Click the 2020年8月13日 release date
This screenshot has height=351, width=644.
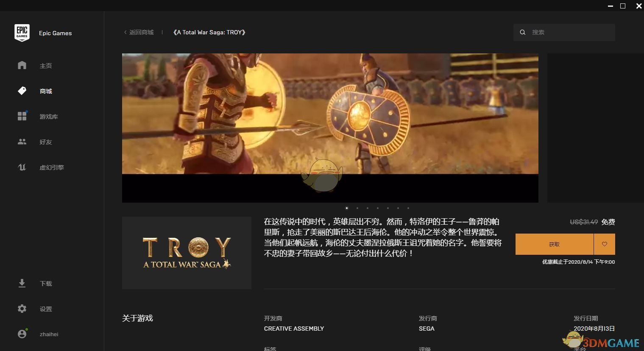point(594,329)
